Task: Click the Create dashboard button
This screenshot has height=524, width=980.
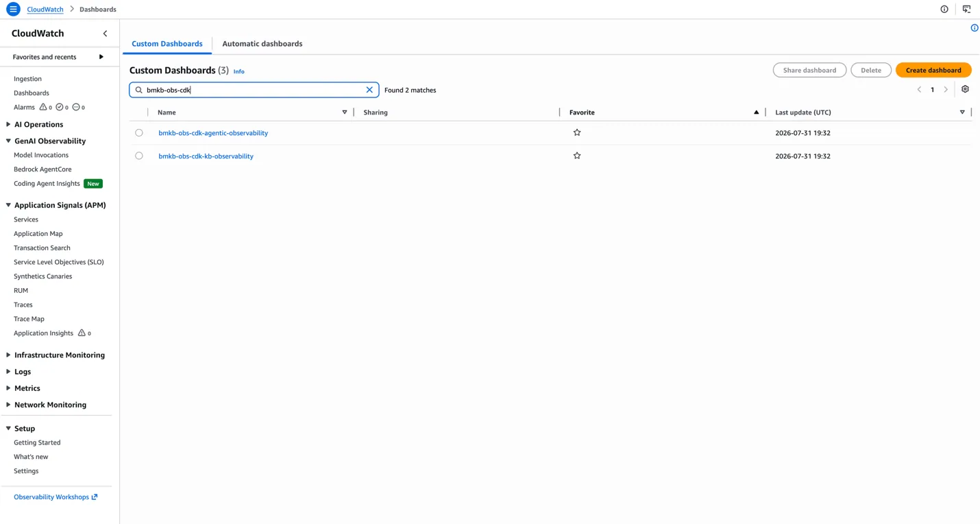Action: coord(933,70)
